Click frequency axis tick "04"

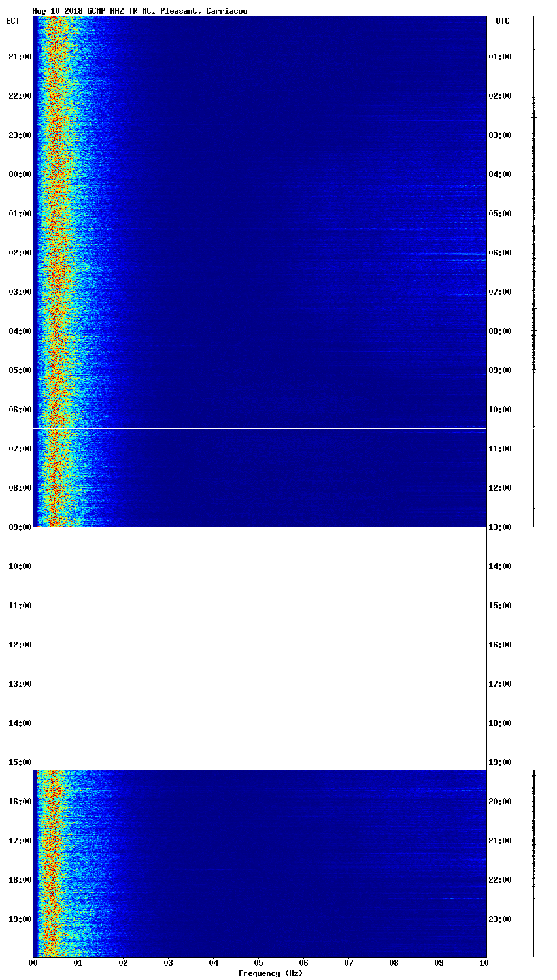pyautogui.click(x=213, y=963)
